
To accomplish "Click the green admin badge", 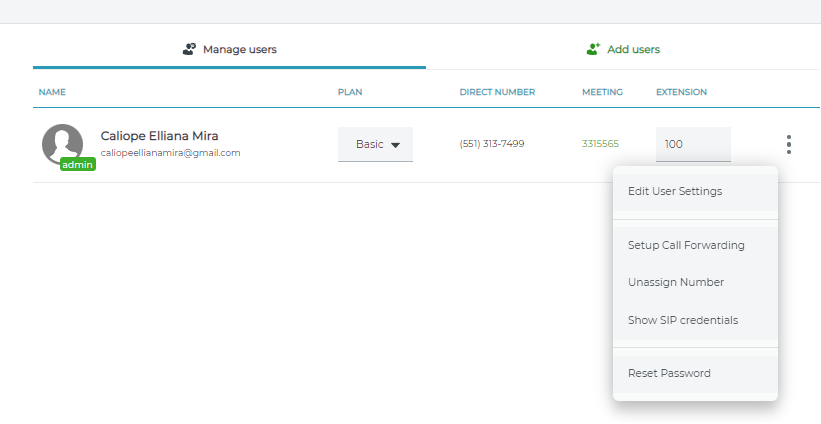I will (x=77, y=164).
